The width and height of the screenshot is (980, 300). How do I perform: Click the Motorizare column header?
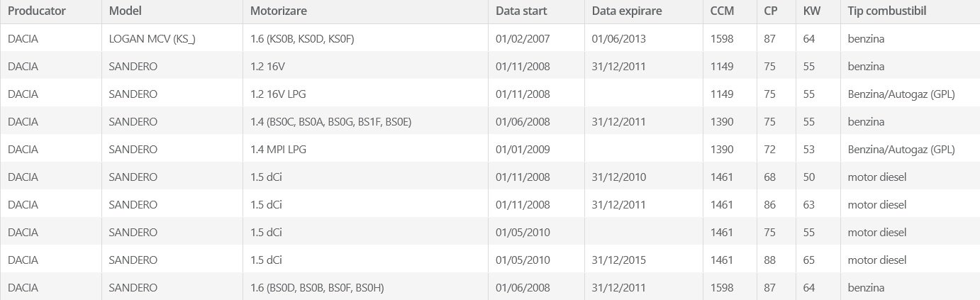[x=279, y=11]
